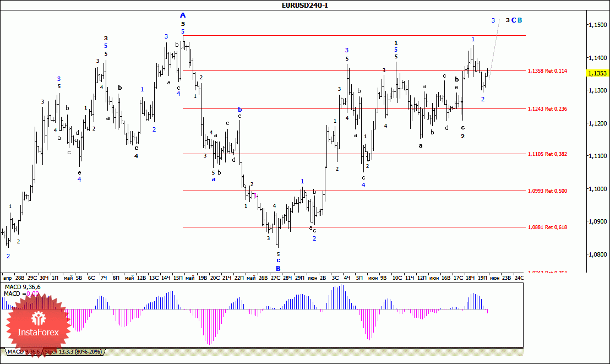Viewport: 610px width, 364px height.
Task: Select the large blue wave A label at top
Action: [182, 15]
